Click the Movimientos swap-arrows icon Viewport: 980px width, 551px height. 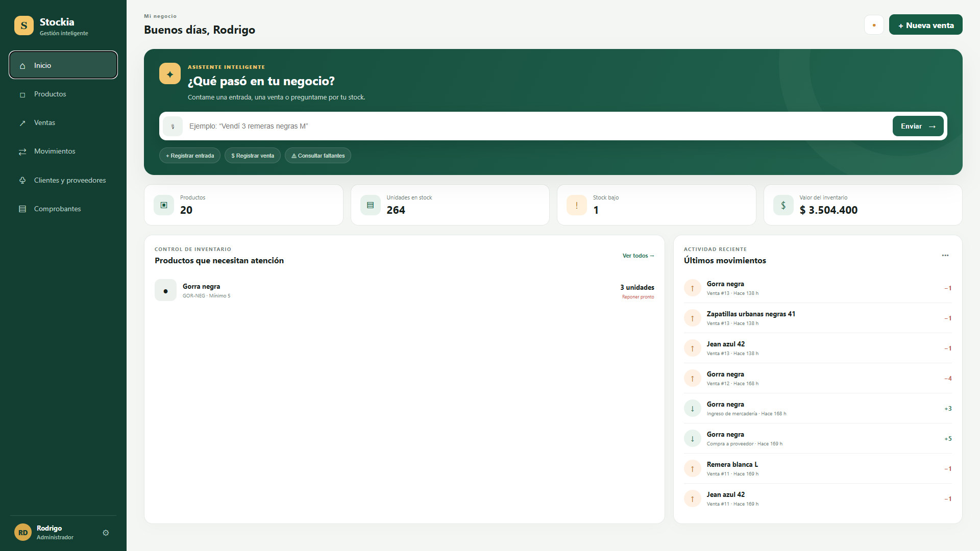[22, 152]
